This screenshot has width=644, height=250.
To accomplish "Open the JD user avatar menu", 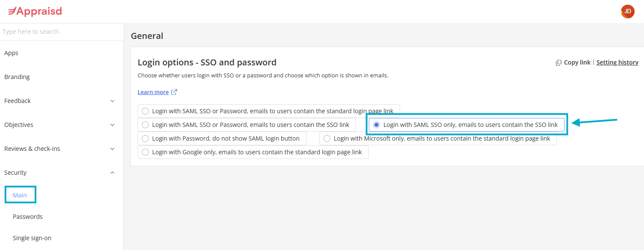I will (x=627, y=12).
